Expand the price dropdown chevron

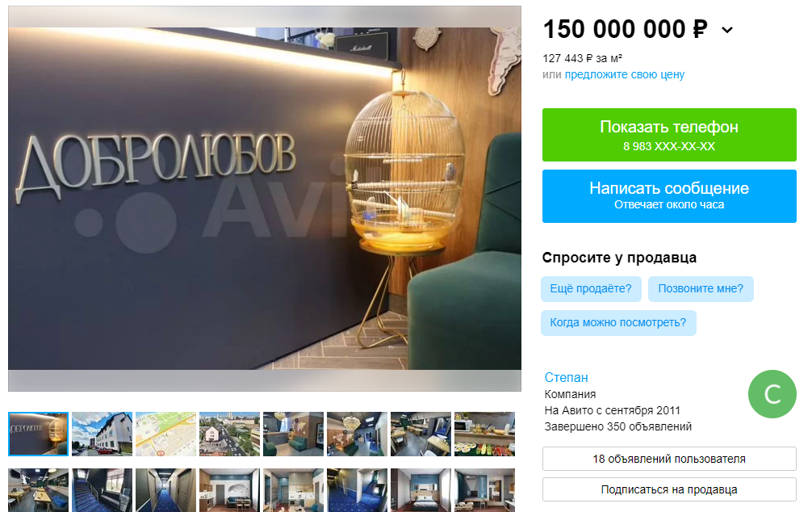coord(727,30)
